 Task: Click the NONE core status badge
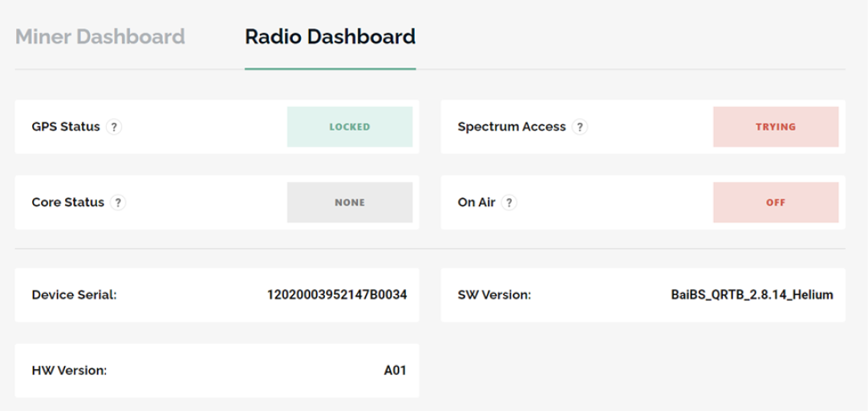tap(350, 203)
